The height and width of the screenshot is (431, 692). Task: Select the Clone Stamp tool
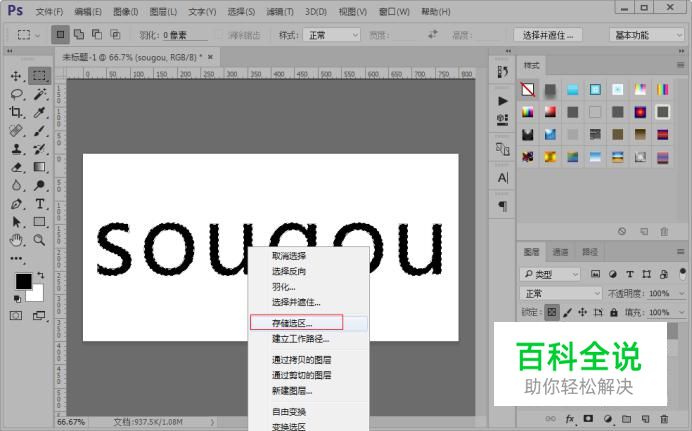[16, 149]
